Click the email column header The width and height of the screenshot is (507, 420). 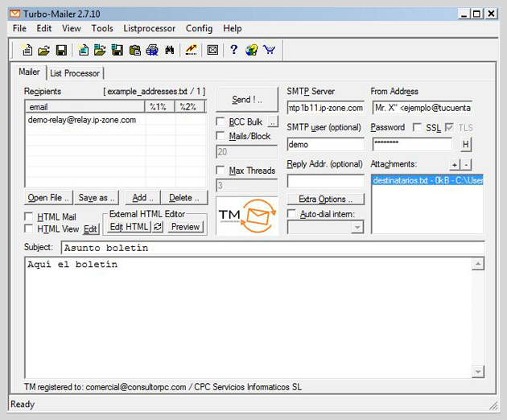pyautogui.click(x=85, y=107)
